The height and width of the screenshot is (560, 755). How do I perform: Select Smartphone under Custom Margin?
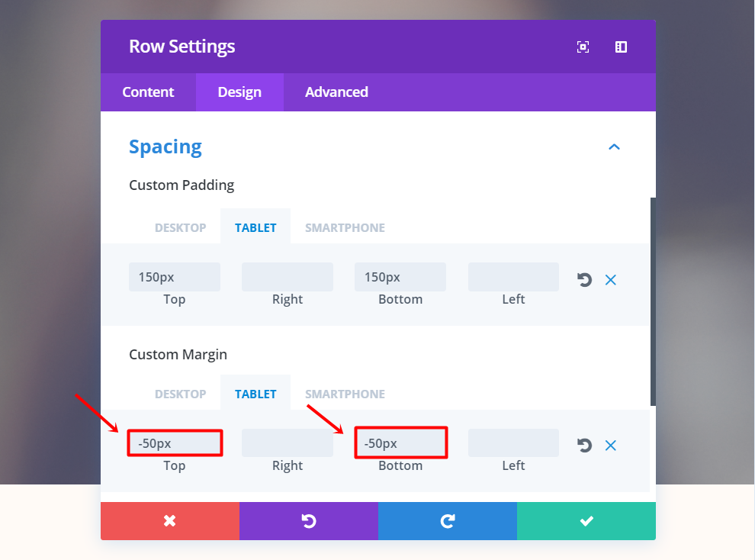345,394
